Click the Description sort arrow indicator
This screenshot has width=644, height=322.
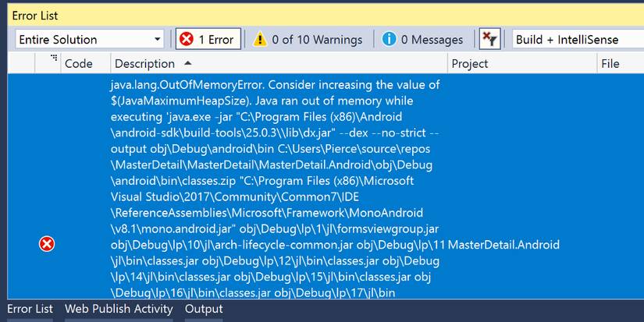[x=187, y=63]
